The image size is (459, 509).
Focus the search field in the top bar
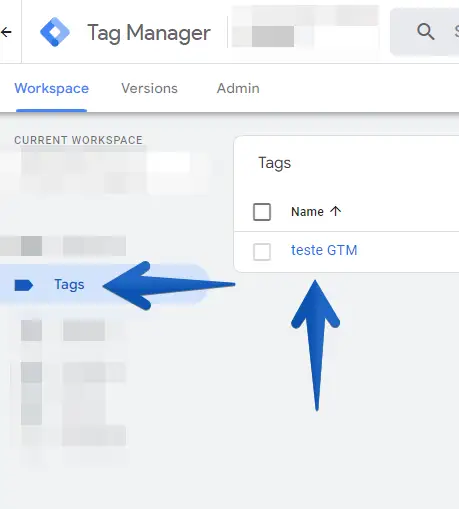pyautogui.click(x=425, y=32)
